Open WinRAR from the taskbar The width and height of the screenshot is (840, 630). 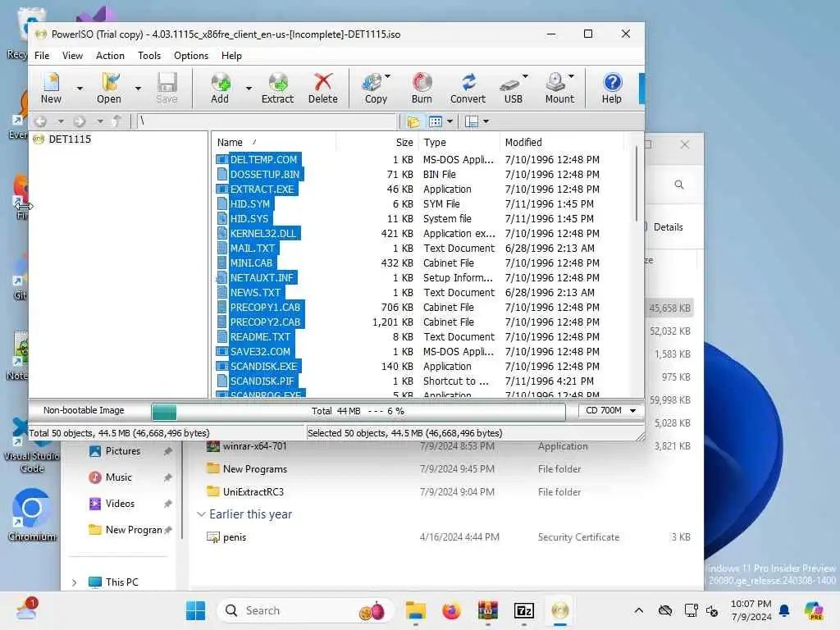[x=488, y=610]
